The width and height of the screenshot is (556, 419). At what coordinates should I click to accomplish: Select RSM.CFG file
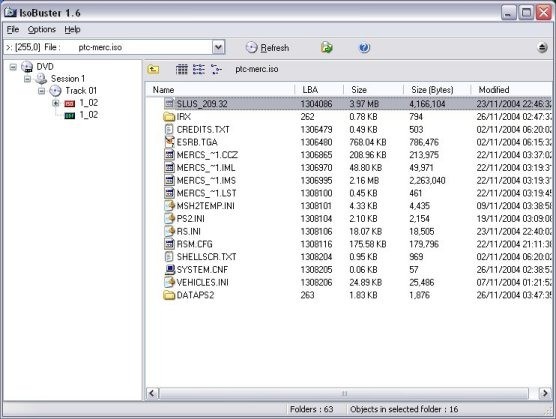coord(195,244)
